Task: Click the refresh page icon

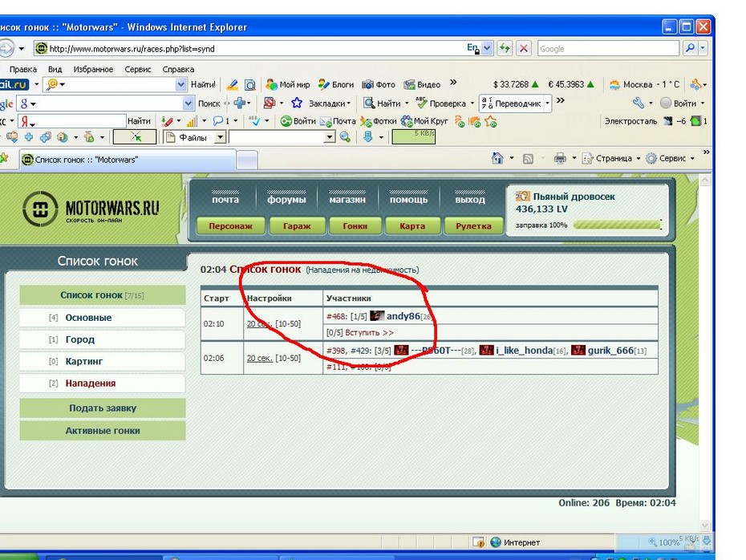Action: 505,48
